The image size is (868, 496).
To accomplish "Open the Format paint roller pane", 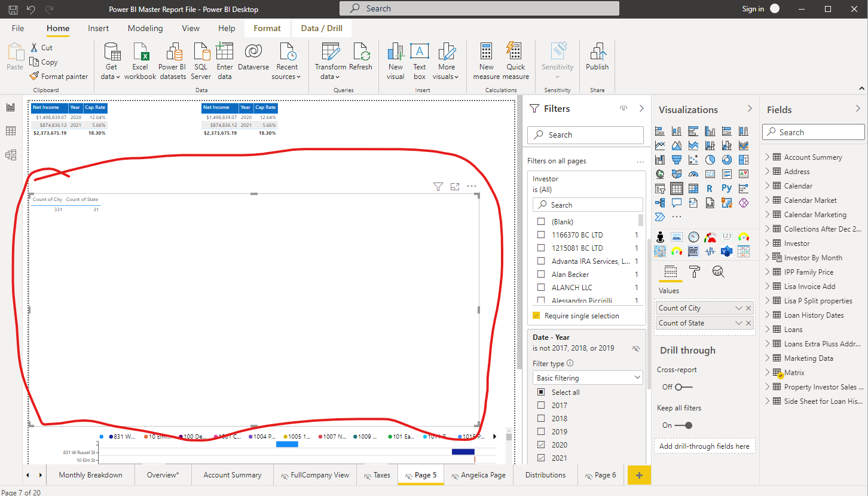I will [x=695, y=272].
